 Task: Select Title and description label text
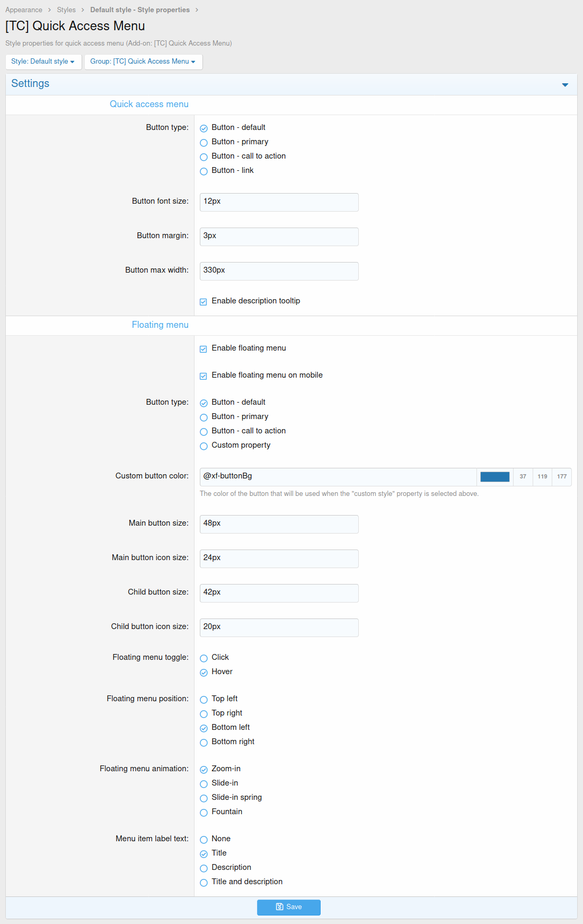[x=204, y=883]
